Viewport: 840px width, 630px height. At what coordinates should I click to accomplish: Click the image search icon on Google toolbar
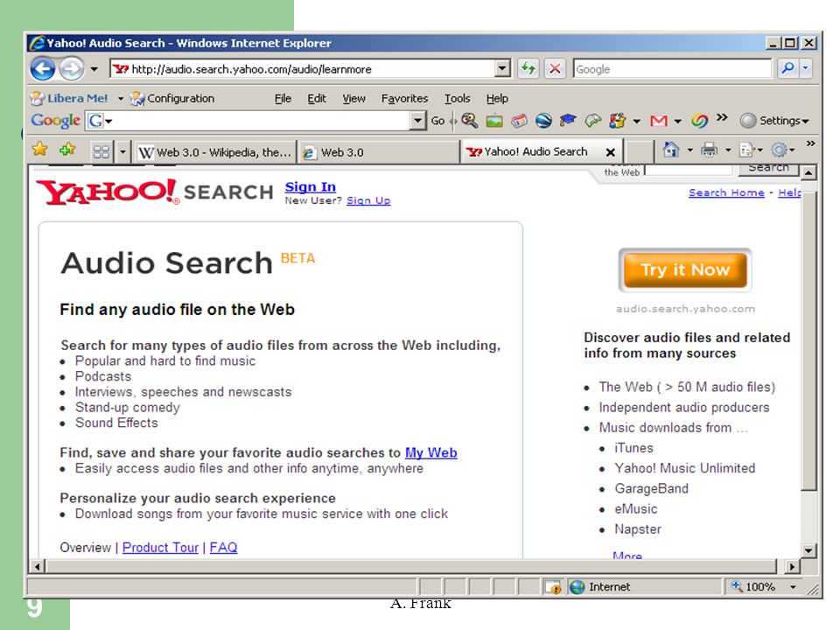click(x=493, y=121)
